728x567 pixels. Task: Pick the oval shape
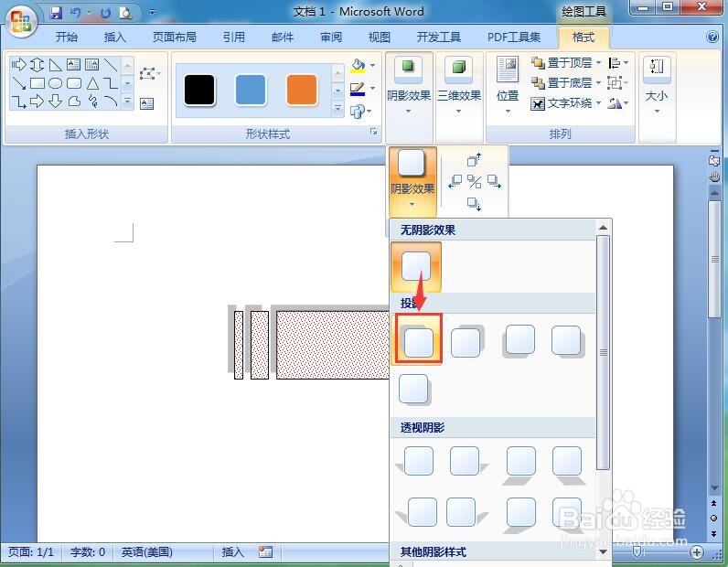coord(55,83)
